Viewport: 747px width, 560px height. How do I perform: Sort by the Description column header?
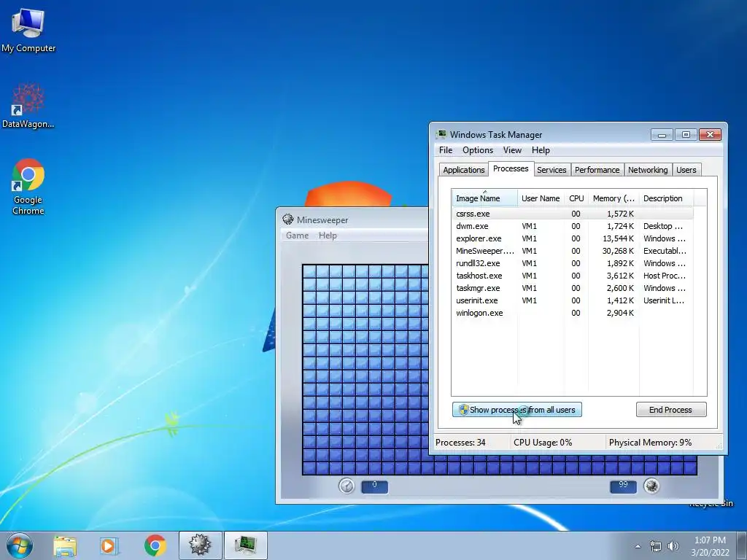pos(666,198)
